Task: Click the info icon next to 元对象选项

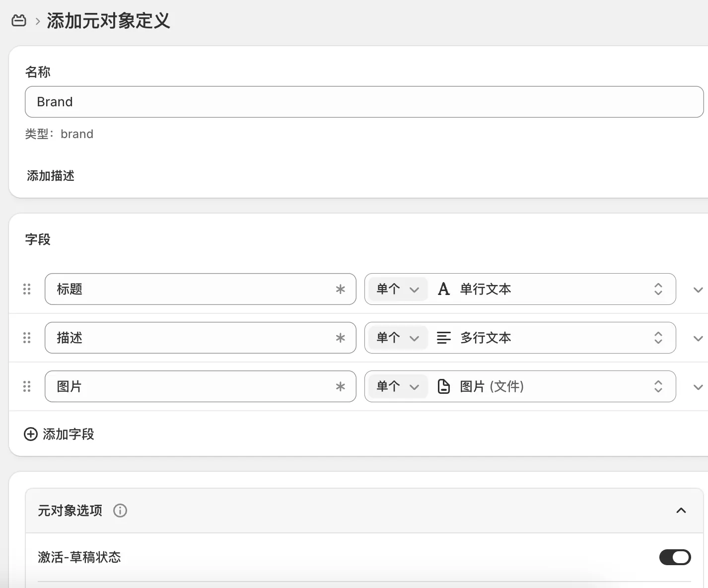Action: click(x=120, y=511)
